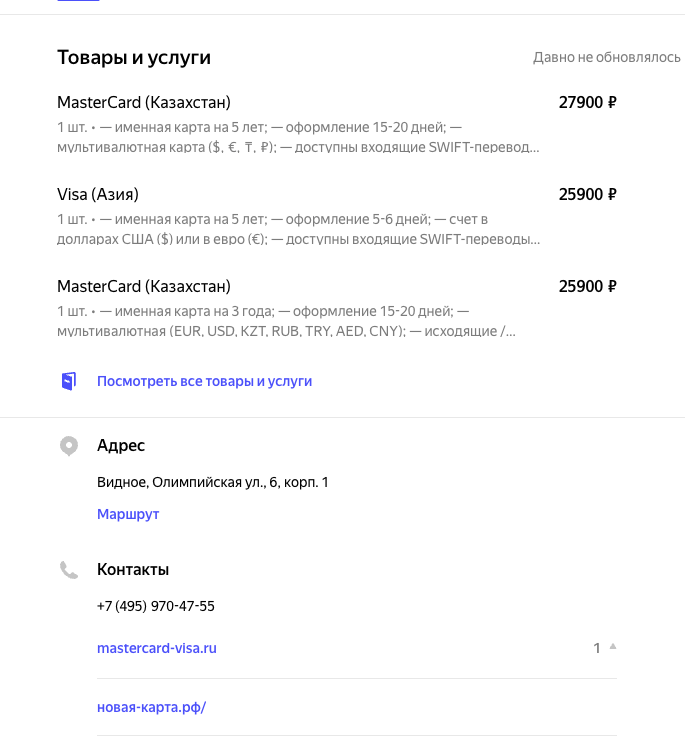Click the Давно не обновлялось status label
This screenshot has width=685, height=745.
pos(607,57)
